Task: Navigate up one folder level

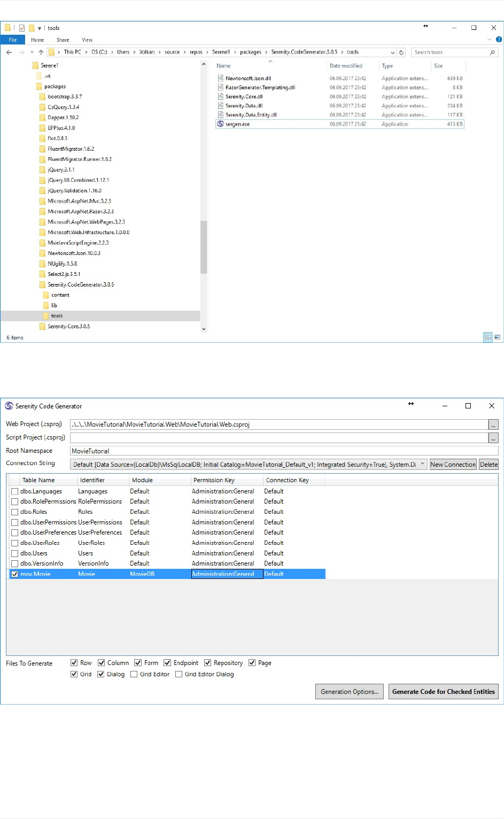Action: 41,52
